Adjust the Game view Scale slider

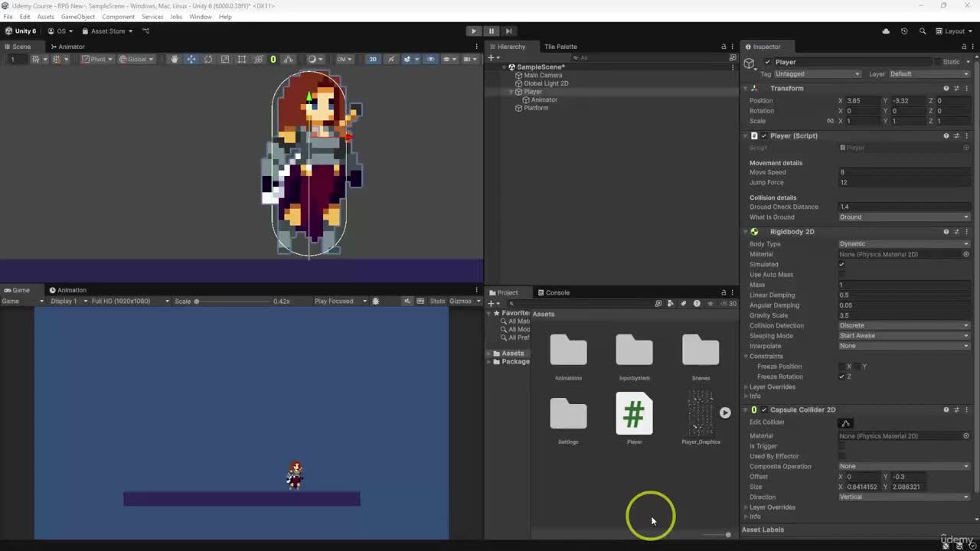(x=197, y=302)
